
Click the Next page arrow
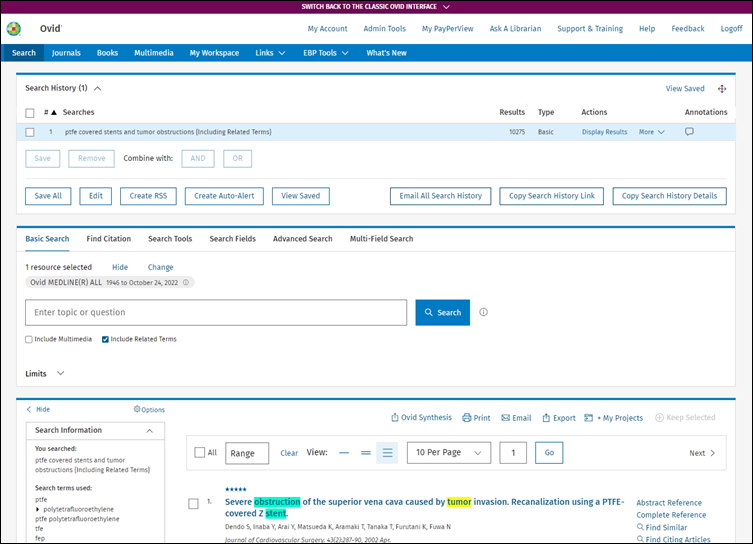point(713,453)
